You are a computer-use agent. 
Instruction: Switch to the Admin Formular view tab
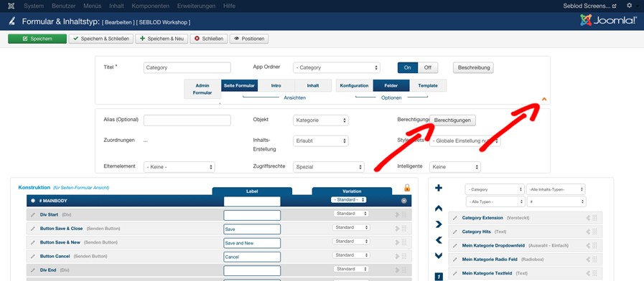[202, 89]
